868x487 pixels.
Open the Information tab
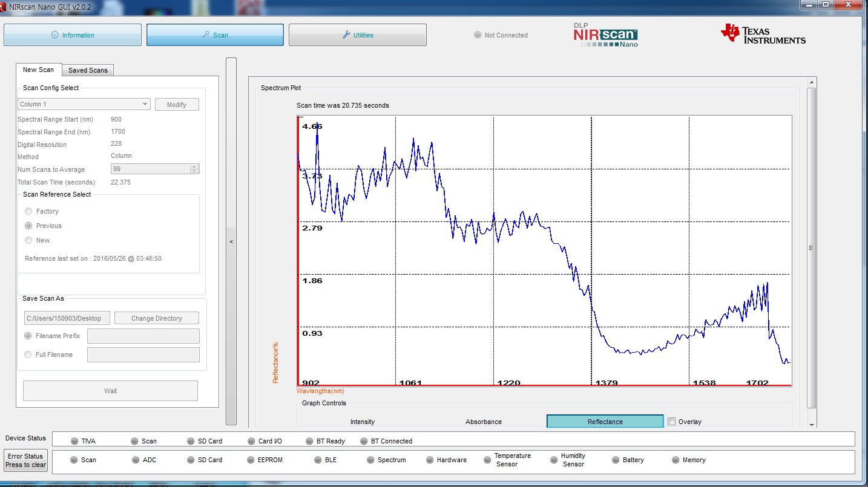[73, 35]
